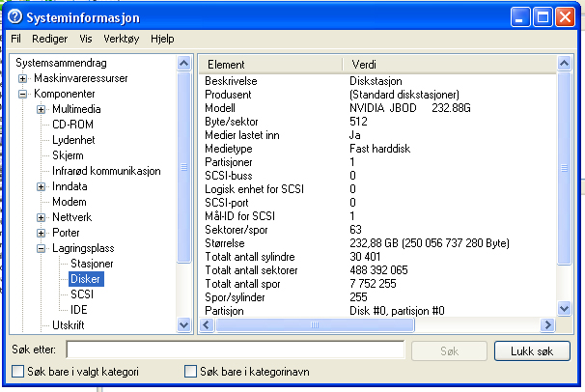This screenshot has height=392, width=585.
Task: Select the Sektorer/spor row
Action: click(377, 230)
